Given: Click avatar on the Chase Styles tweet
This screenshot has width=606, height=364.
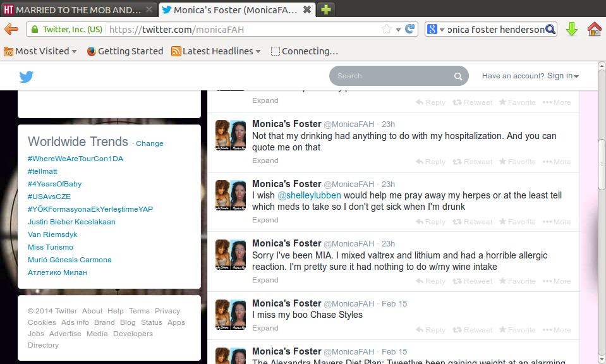Looking at the screenshot, I should [x=231, y=315].
